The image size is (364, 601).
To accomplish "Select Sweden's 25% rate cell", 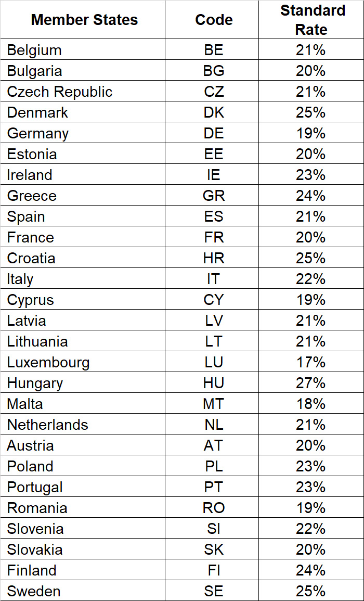I will [x=311, y=591].
